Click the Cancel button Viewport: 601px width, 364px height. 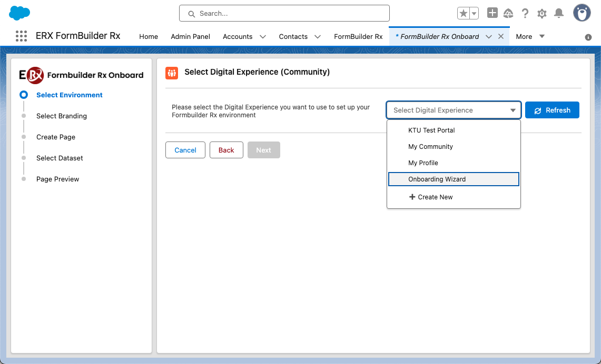click(185, 150)
